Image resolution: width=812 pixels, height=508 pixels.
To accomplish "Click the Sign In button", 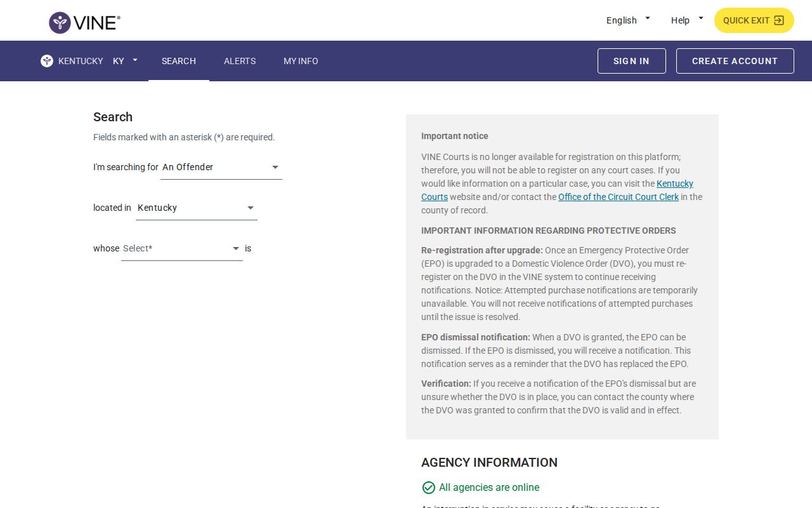I will [632, 61].
